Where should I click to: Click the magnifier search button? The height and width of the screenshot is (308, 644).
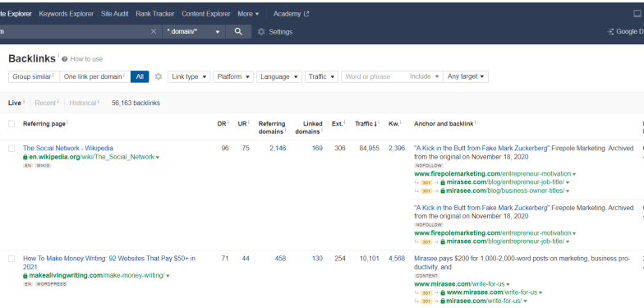[x=238, y=31]
